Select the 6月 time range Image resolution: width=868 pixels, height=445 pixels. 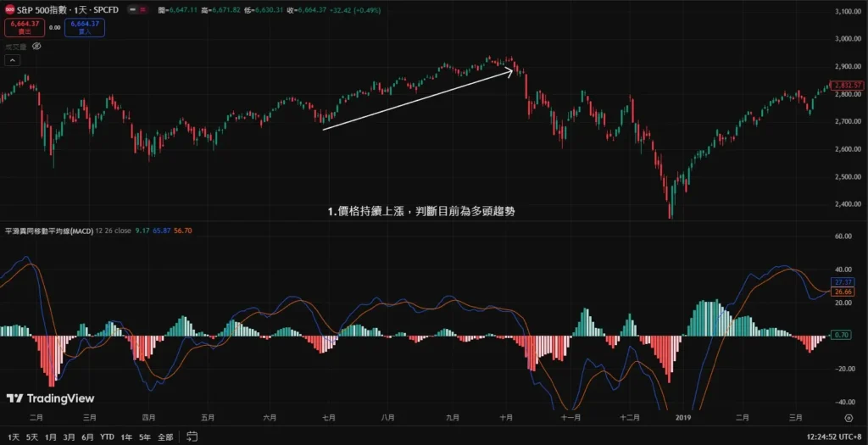(87, 437)
